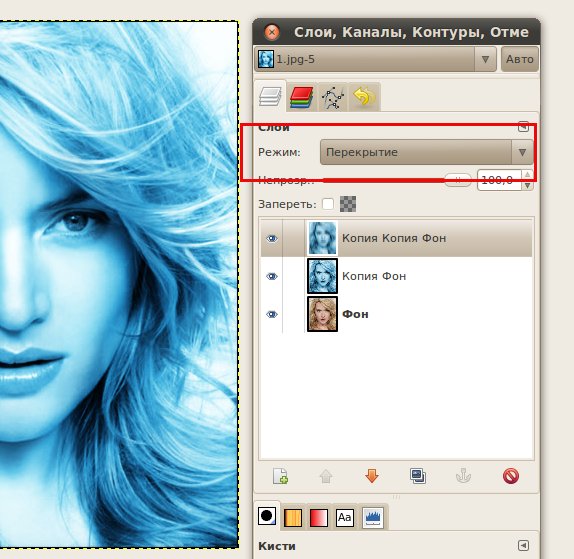Switch to the Paths tab
Screen dimensions: 574x559
(333, 97)
